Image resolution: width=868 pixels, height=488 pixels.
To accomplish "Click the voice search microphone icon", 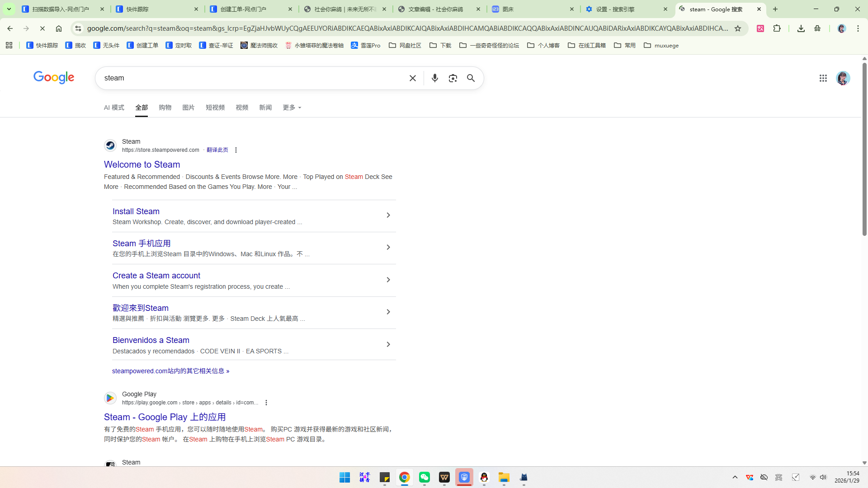I will tap(434, 78).
